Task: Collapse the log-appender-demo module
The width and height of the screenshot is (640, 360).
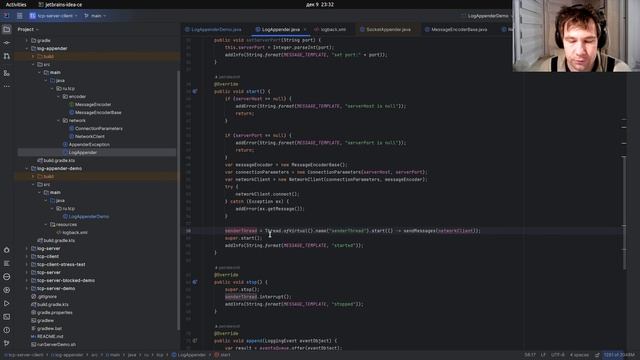Action: coord(27,169)
